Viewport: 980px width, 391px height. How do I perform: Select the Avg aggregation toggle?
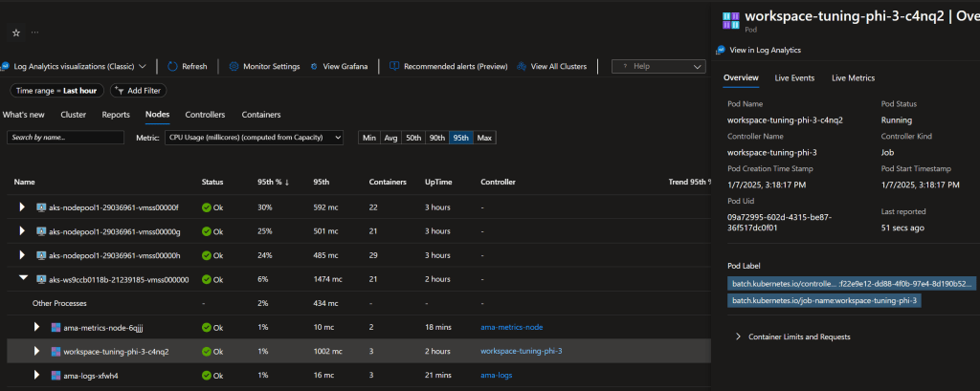tap(390, 138)
